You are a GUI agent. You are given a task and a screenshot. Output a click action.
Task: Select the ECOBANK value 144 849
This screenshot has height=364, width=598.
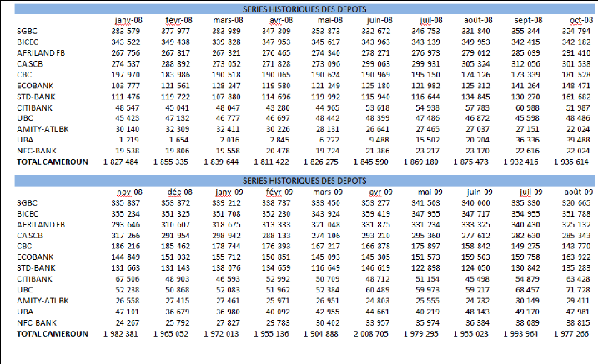pyautogui.click(x=126, y=257)
